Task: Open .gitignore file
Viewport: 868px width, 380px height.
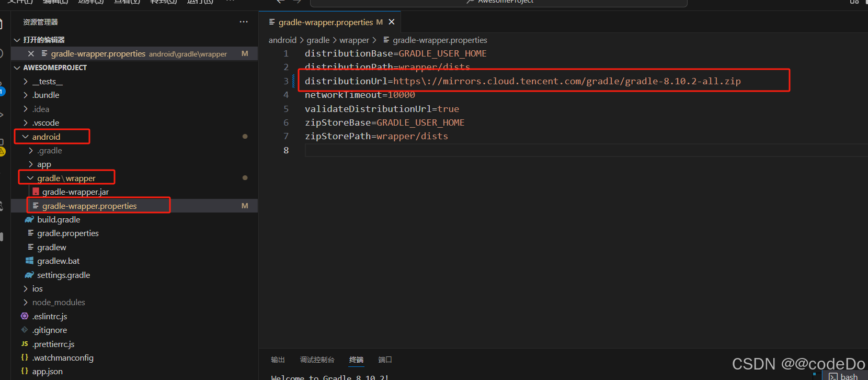Action: tap(50, 330)
